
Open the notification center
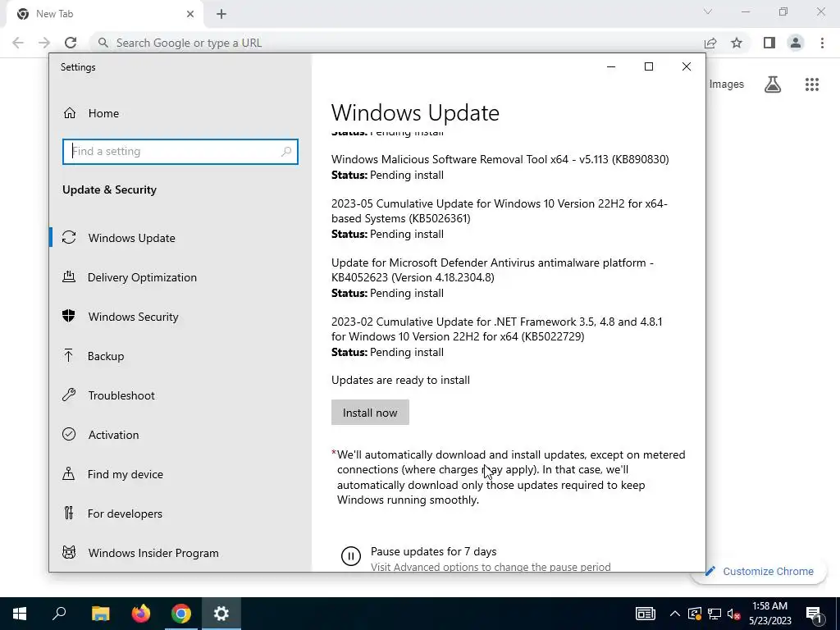[815, 614]
